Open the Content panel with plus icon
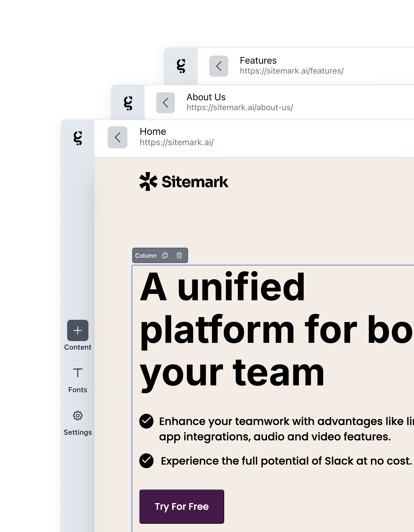 (78, 330)
